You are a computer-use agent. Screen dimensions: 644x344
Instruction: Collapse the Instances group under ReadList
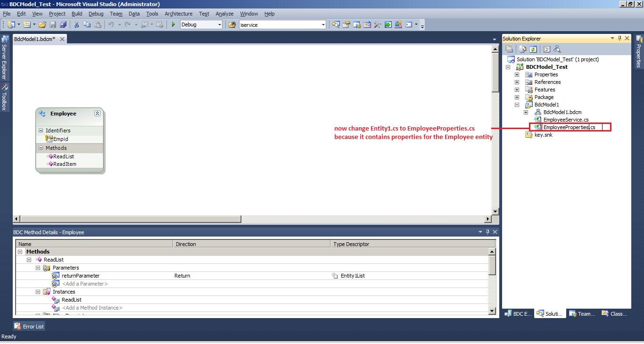tap(38, 292)
